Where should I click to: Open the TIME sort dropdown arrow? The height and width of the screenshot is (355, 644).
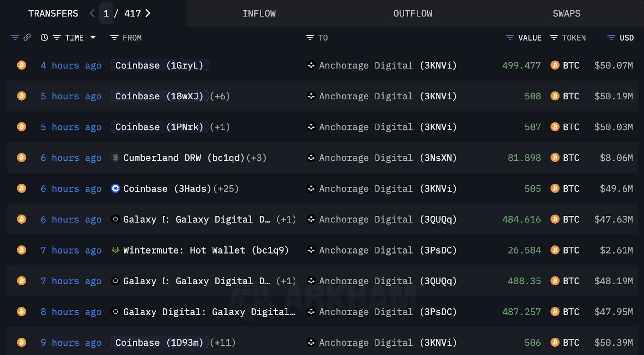pos(93,37)
